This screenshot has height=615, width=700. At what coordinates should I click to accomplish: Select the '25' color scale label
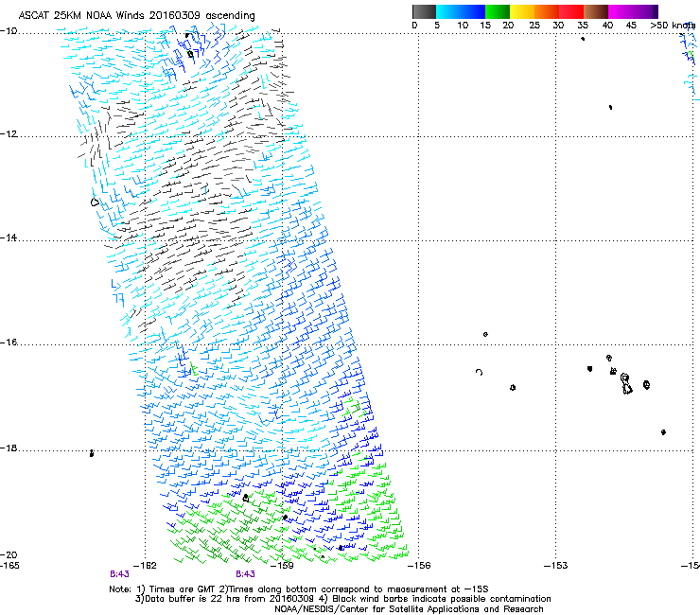point(534,26)
